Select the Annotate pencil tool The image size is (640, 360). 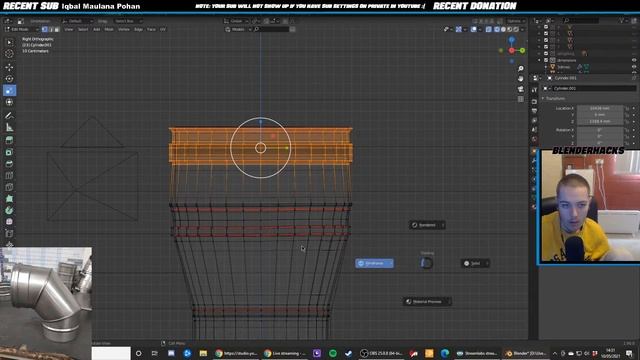[9, 116]
